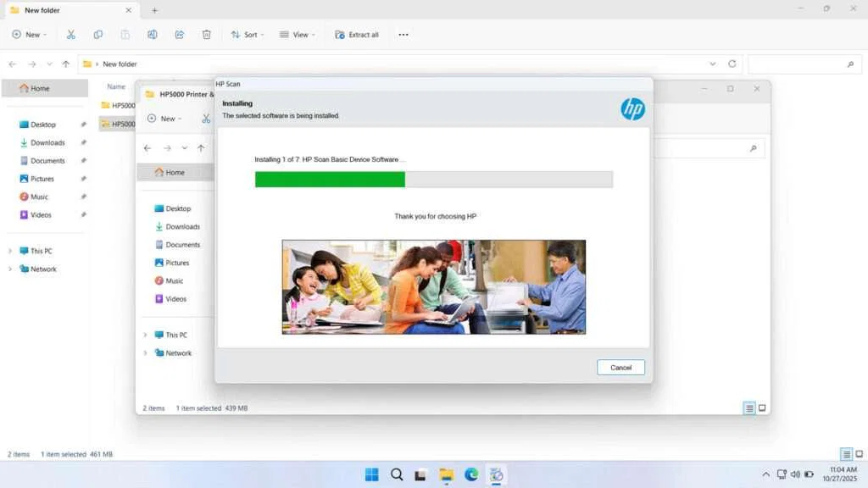The height and width of the screenshot is (488, 868).
Task: Toggle large thumbnails view in the status bar
Action: pos(858,453)
